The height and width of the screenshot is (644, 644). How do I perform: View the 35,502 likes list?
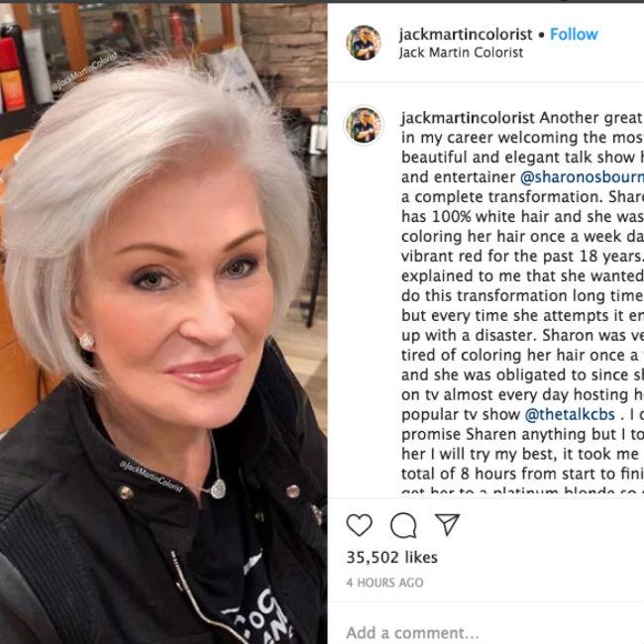(x=391, y=558)
